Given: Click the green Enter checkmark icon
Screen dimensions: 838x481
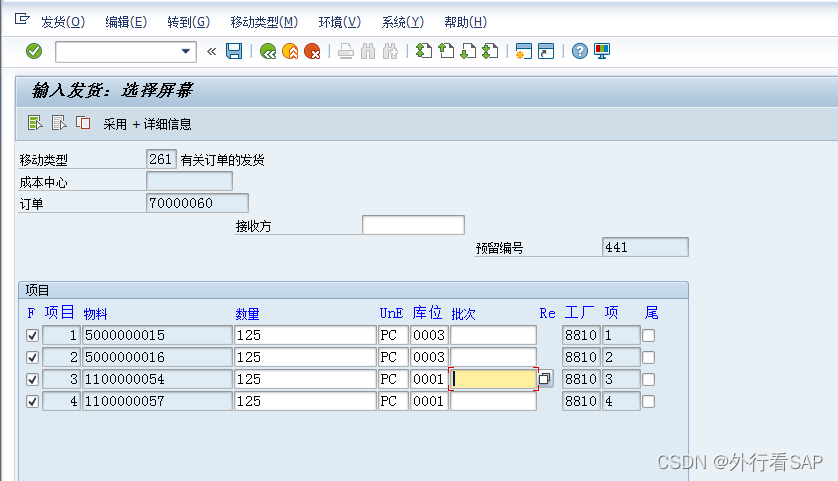Looking at the screenshot, I should click(x=34, y=51).
